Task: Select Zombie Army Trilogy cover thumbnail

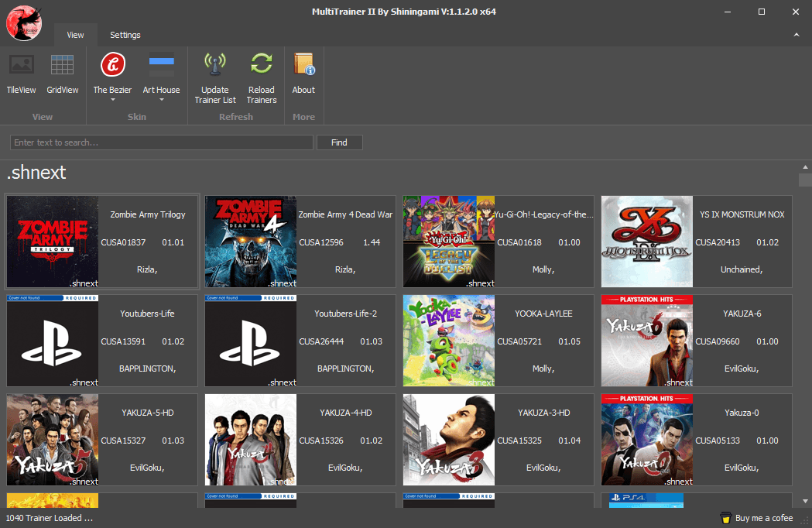Action: (53, 242)
